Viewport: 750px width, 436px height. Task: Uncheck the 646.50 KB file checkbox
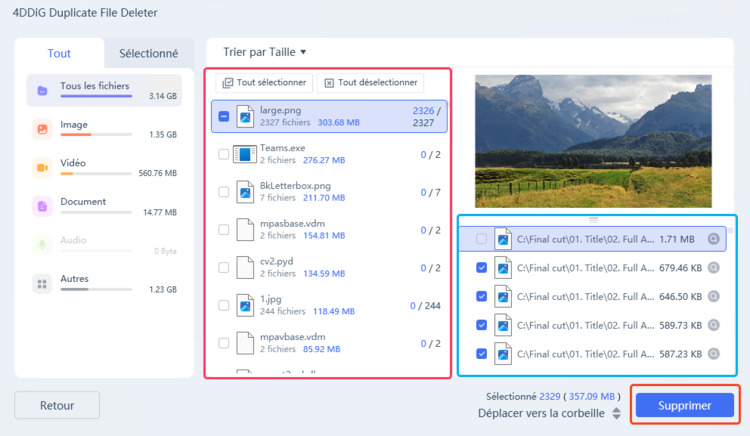[482, 297]
